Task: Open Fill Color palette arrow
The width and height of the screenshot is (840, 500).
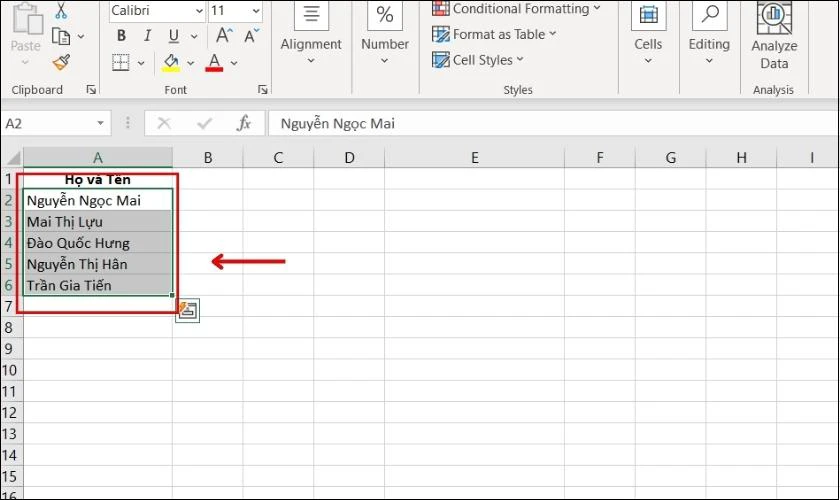Action: (190, 63)
